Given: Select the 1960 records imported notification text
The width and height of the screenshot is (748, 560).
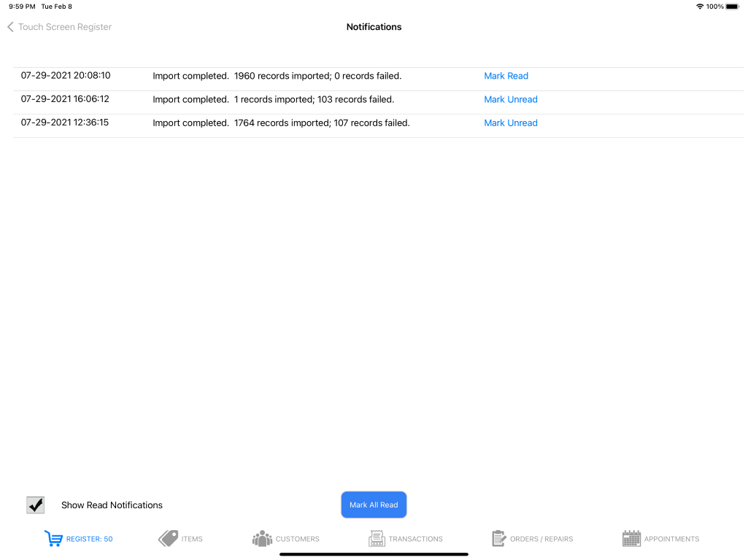Looking at the screenshot, I should click(x=277, y=76).
